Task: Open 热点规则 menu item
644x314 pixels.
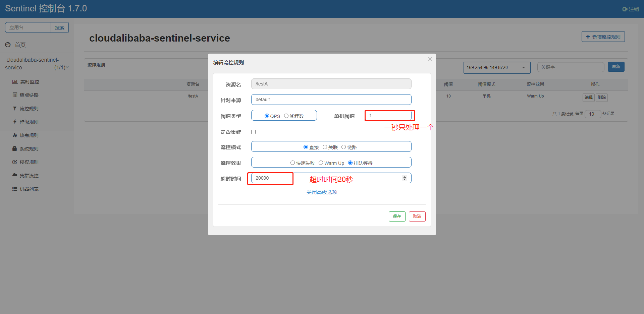Action: pos(29,135)
